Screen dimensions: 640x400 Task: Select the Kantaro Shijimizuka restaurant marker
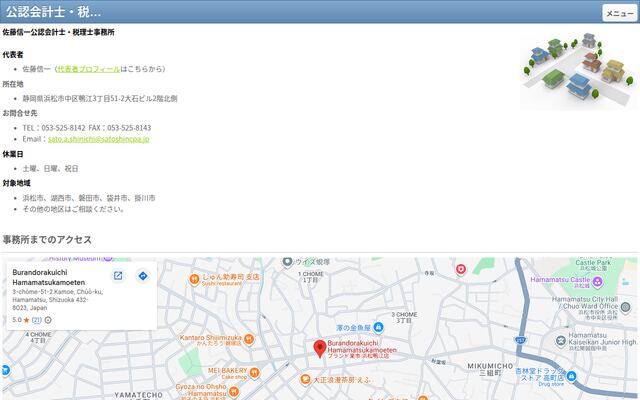pos(249,339)
